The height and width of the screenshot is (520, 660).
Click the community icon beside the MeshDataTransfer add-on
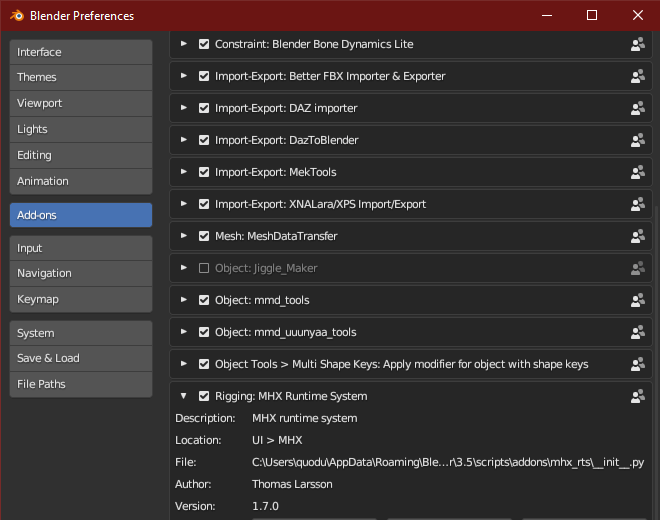pos(637,236)
